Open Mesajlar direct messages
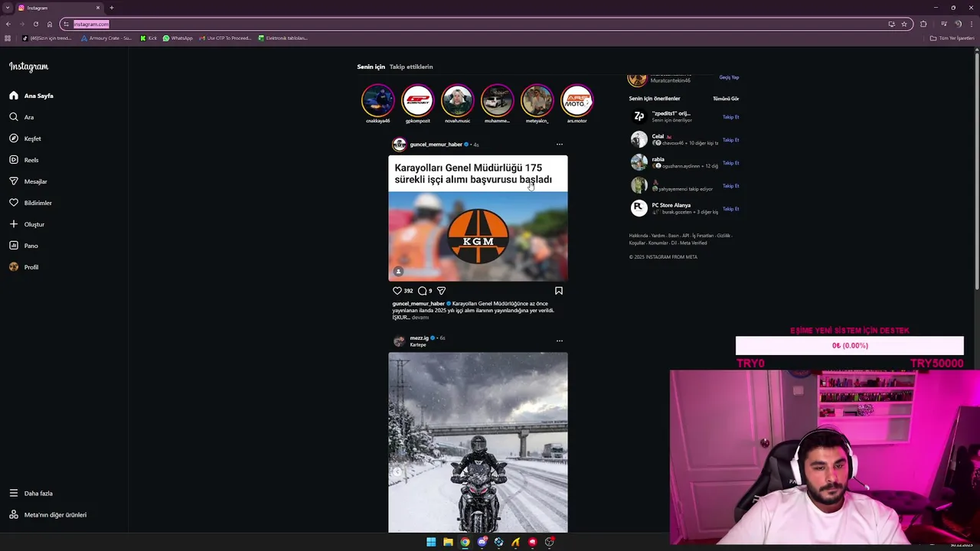Viewport: 980px width, 551px height. [28, 181]
